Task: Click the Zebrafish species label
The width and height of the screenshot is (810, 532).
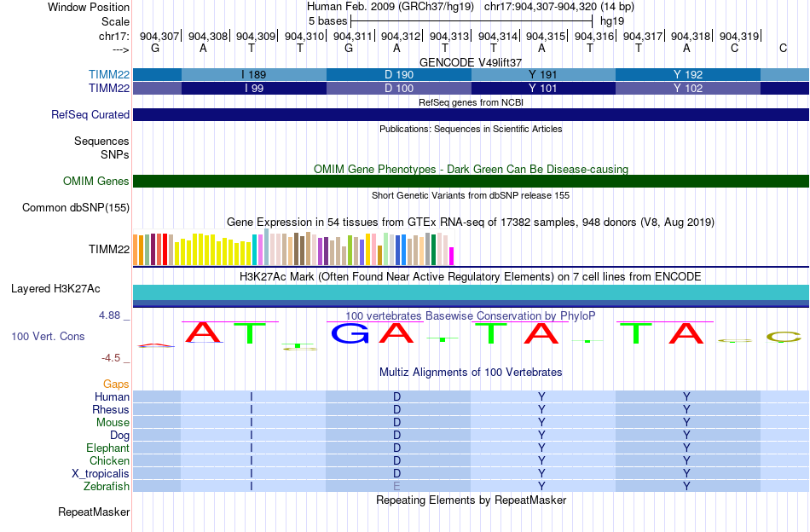Action: (107, 487)
